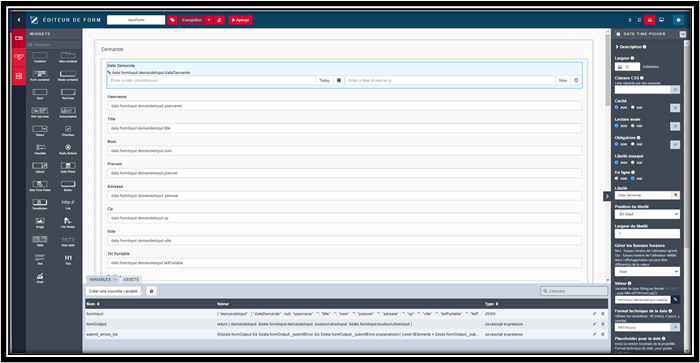Set Caché to oui

point(633,107)
